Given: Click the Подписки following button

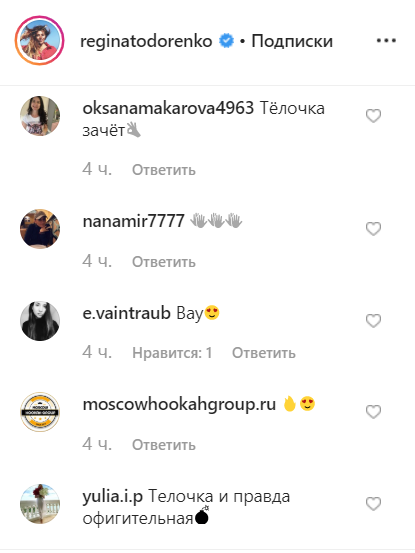Looking at the screenshot, I should (292, 41).
